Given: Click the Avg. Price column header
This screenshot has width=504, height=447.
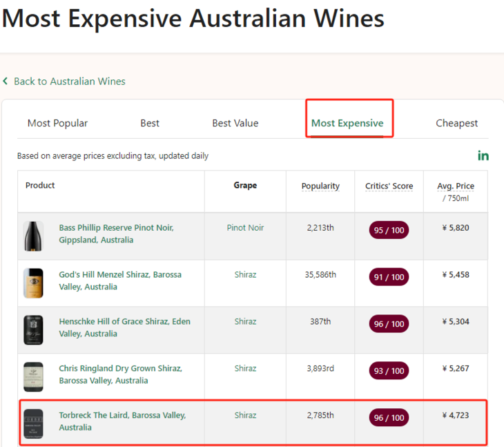Looking at the screenshot, I should pyautogui.click(x=456, y=187).
